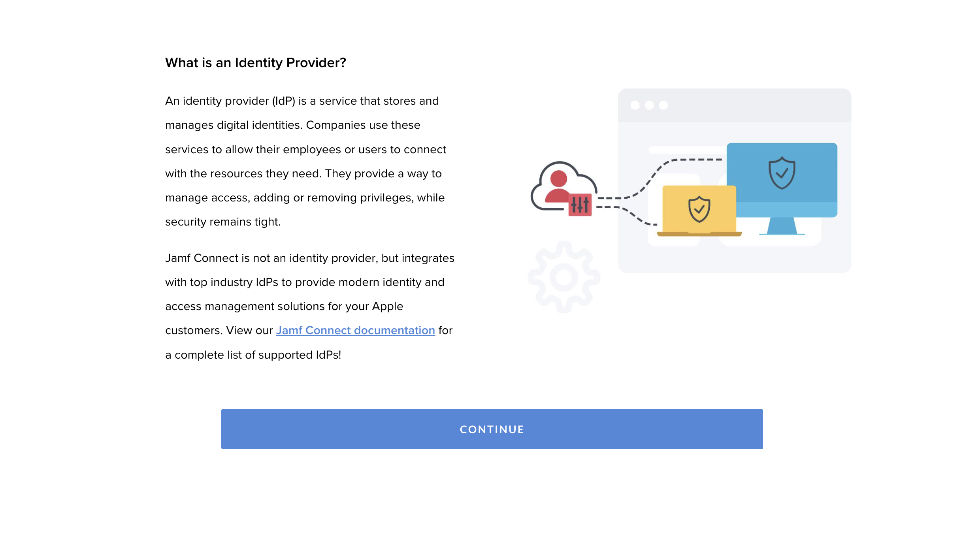Click the blue monitor stand

pos(782,226)
